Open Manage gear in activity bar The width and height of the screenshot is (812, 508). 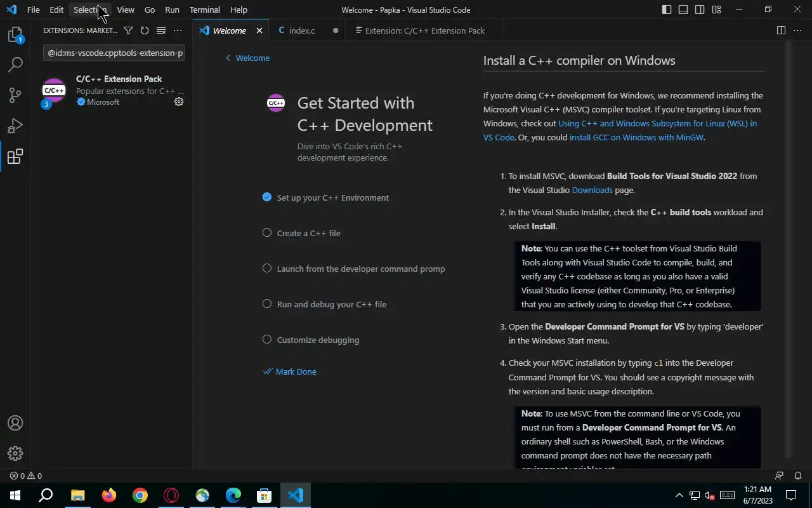click(x=15, y=453)
